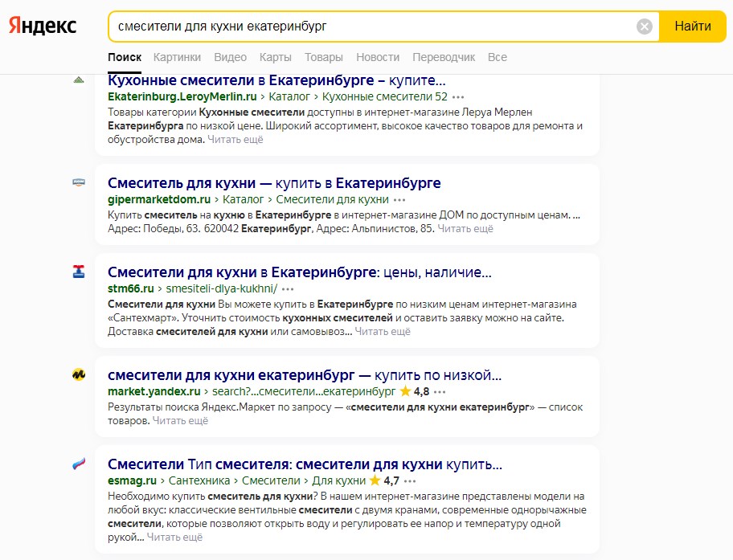
Task: Show the Все services tab
Action: click(498, 57)
